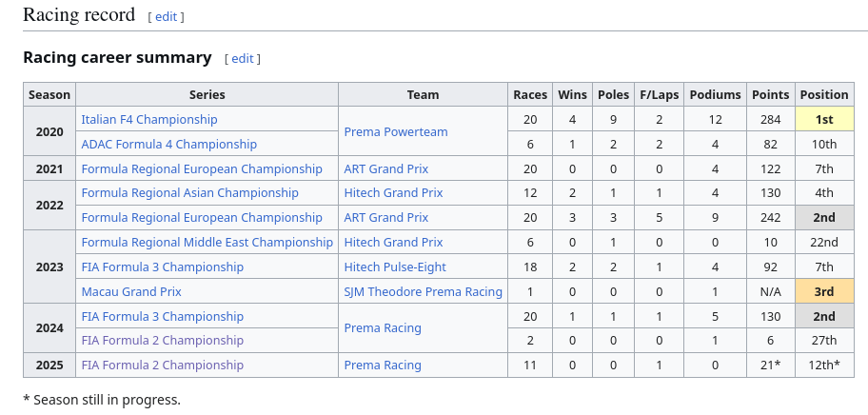Open SJM Theodore Prema Racing link
The width and height of the screenshot is (868, 415).
(424, 291)
